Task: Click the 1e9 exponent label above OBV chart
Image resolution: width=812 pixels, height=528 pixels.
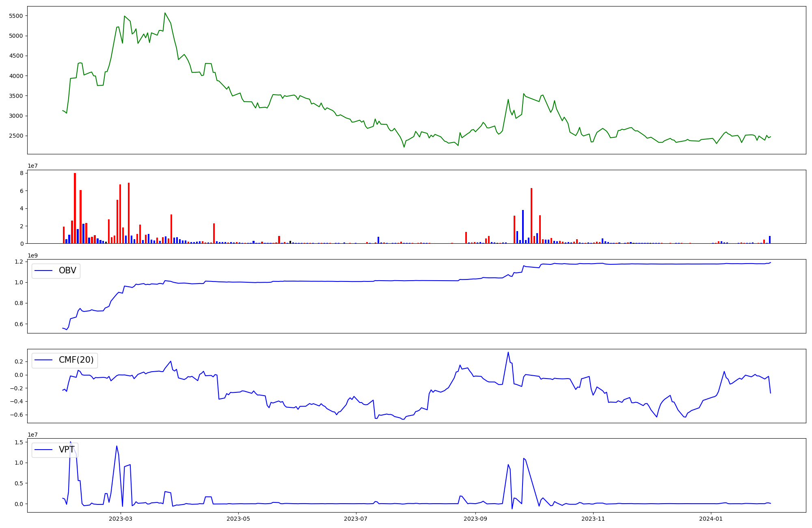Action: (33, 255)
